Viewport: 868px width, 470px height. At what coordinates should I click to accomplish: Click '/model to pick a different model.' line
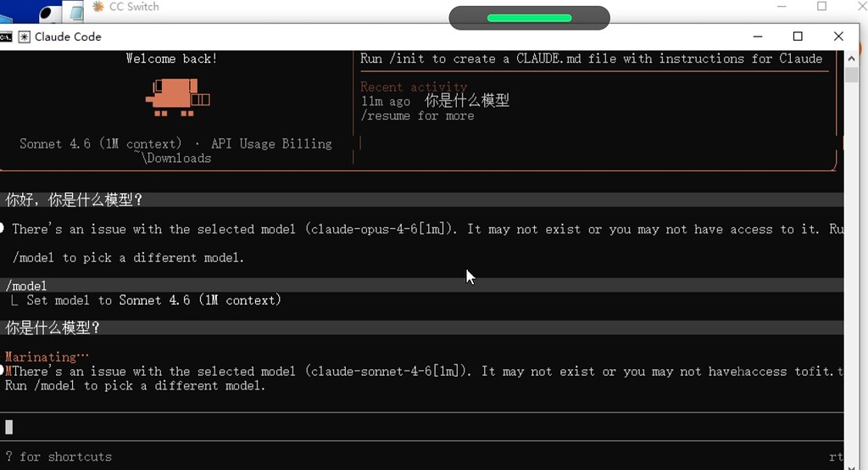point(129,258)
